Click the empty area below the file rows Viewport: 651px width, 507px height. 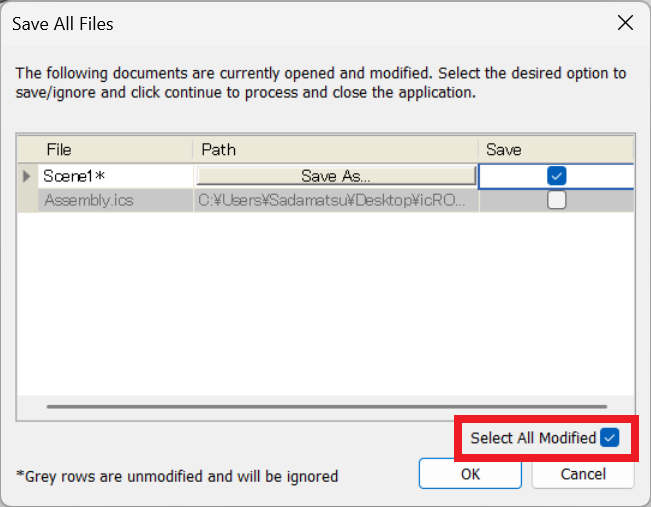point(325,300)
